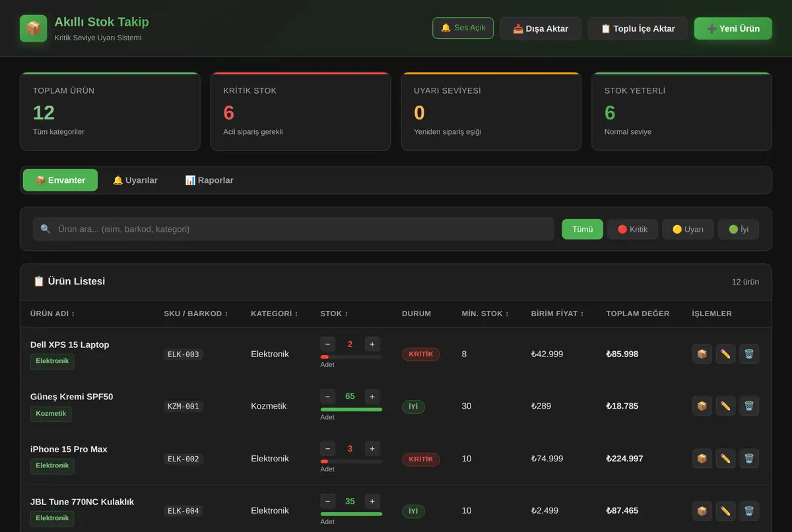Filter products by Kritik status
This screenshot has width=792, height=532.
[x=632, y=229]
